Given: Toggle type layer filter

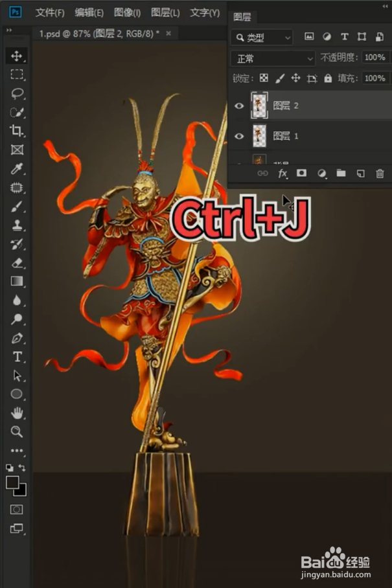Looking at the screenshot, I should pyautogui.click(x=344, y=36).
